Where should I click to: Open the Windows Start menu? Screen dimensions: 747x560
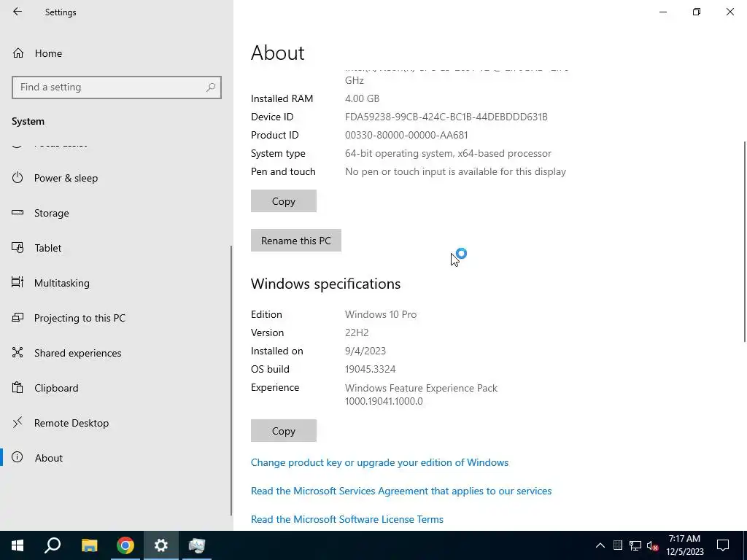coord(18,545)
